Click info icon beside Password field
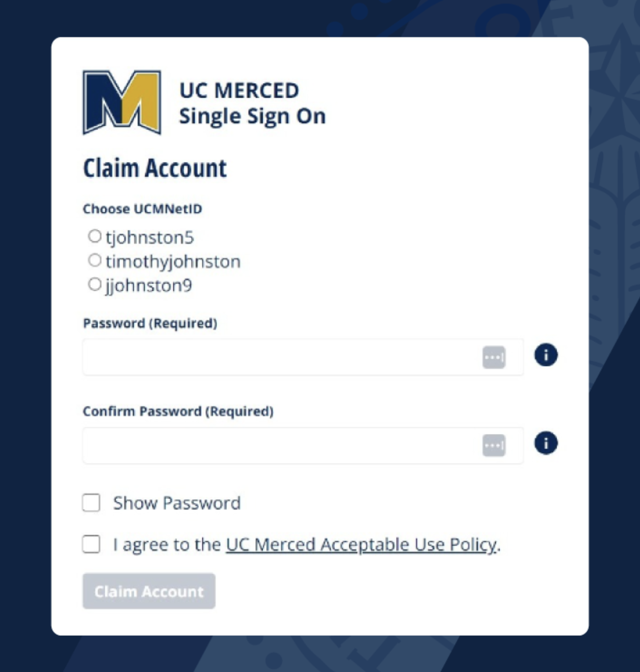This screenshot has width=640, height=672. 546,355
